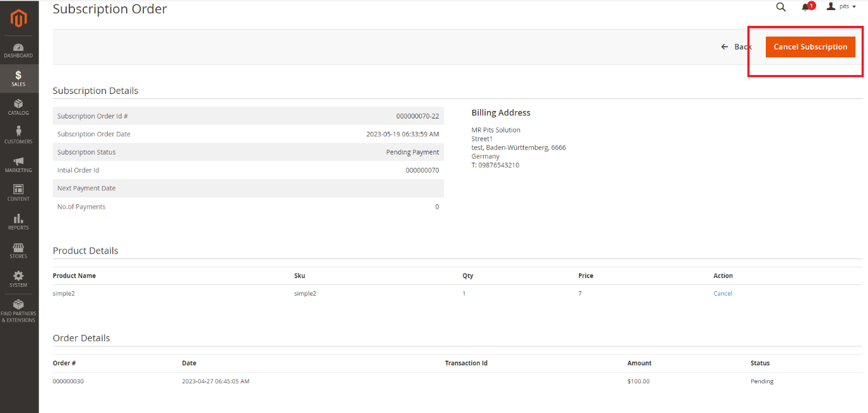
Task: Click the Magento logo
Action: pyautogui.click(x=18, y=19)
